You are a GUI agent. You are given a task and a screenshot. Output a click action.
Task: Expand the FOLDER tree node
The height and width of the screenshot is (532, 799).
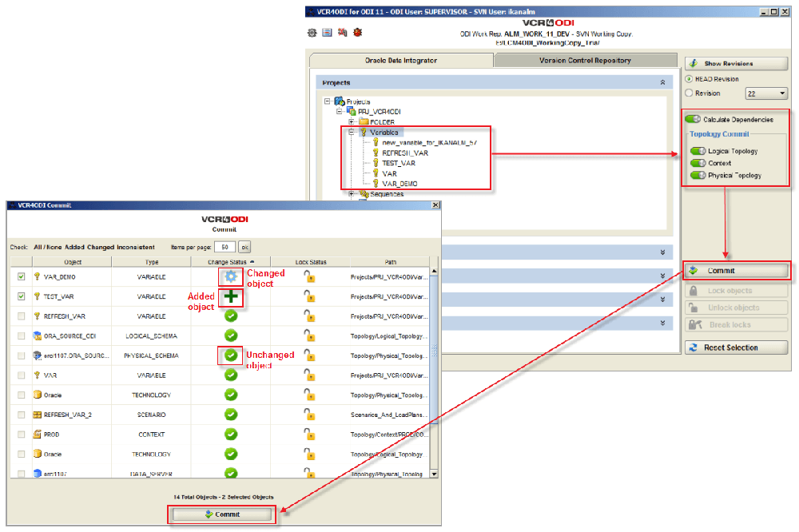coord(351,121)
